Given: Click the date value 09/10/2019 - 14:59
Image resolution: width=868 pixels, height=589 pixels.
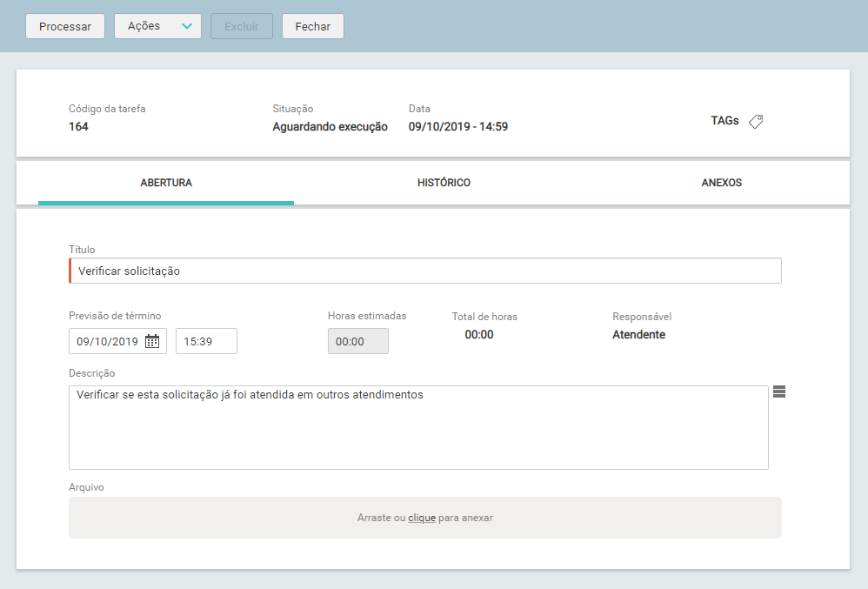Looking at the screenshot, I should pos(458,127).
